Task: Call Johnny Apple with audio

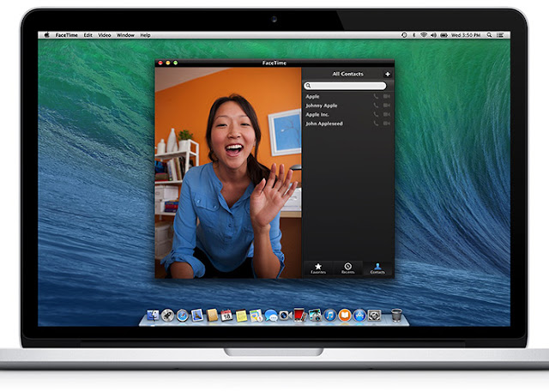Action: [376, 106]
